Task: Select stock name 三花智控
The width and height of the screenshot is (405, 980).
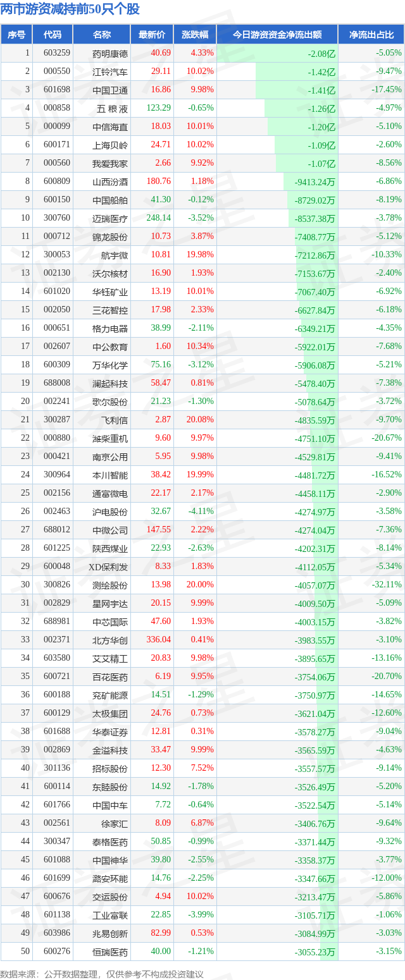Action: tap(110, 310)
